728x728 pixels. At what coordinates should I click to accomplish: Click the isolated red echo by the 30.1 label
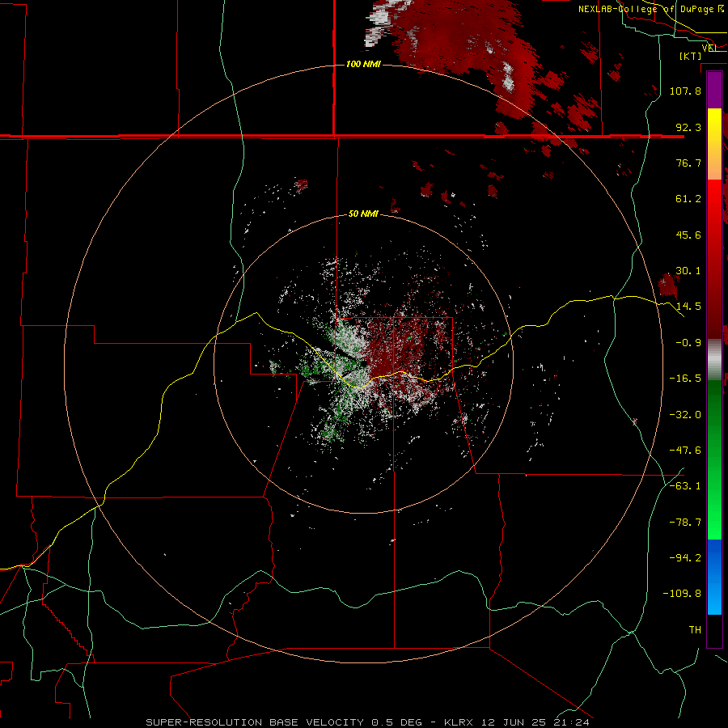click(x=668, y=285)
